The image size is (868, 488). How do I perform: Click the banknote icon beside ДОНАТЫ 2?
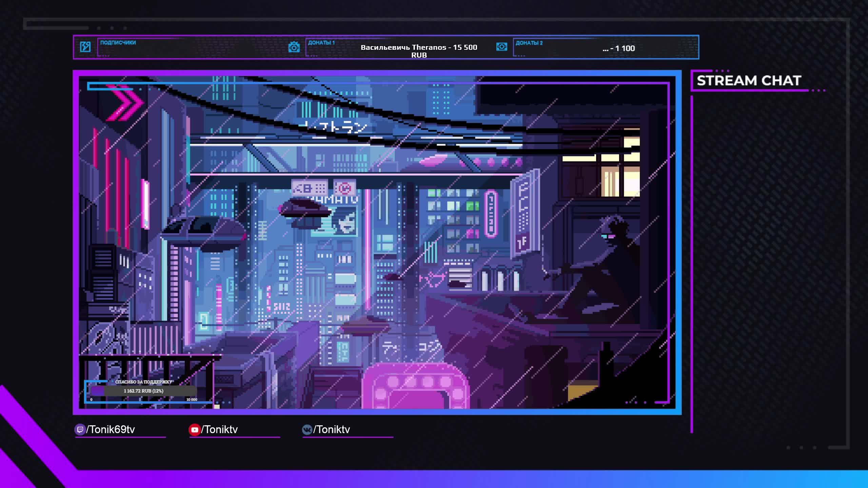click(501, 47)
